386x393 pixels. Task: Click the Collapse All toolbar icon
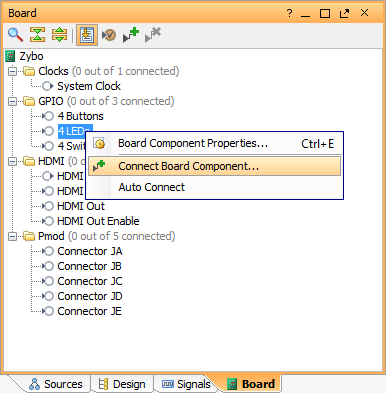37,34
